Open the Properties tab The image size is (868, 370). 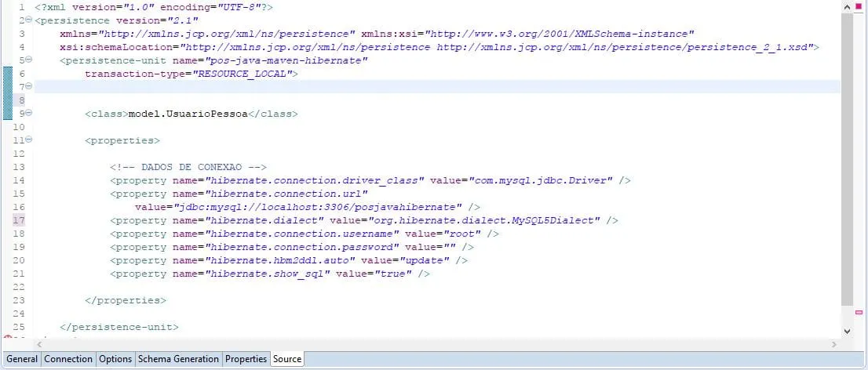pos(246,359)
